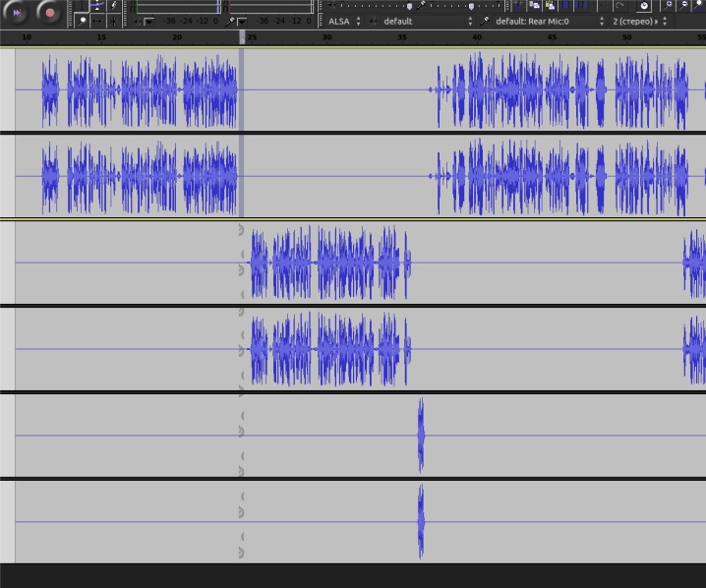This screenshot has width=706, height=588.
Task: Click the Zoom Out magnifier icon
Action: [683, 5]
